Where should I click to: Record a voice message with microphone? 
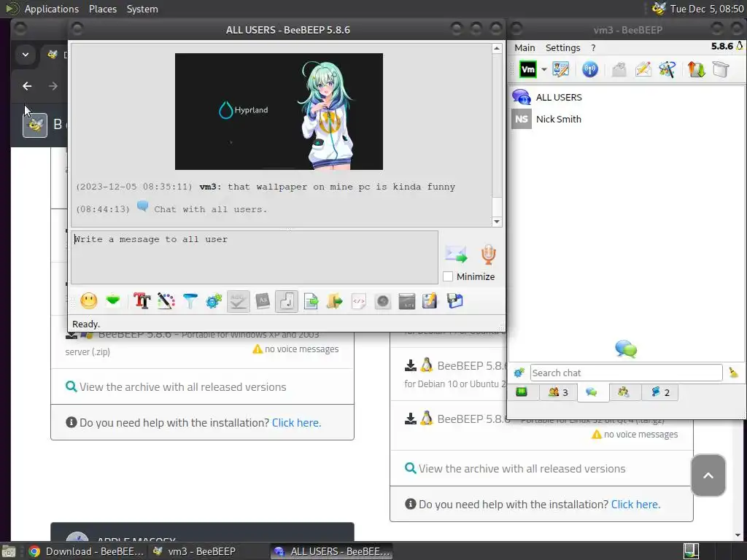488,254
